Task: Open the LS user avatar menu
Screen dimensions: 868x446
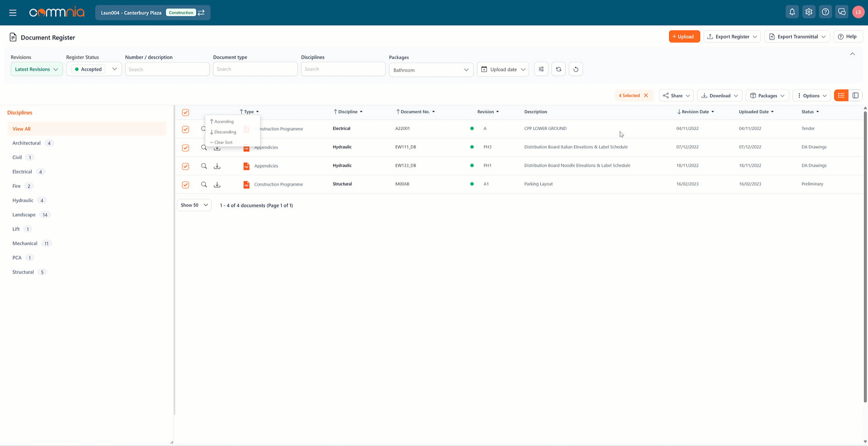Action: [x=858, y=12]
